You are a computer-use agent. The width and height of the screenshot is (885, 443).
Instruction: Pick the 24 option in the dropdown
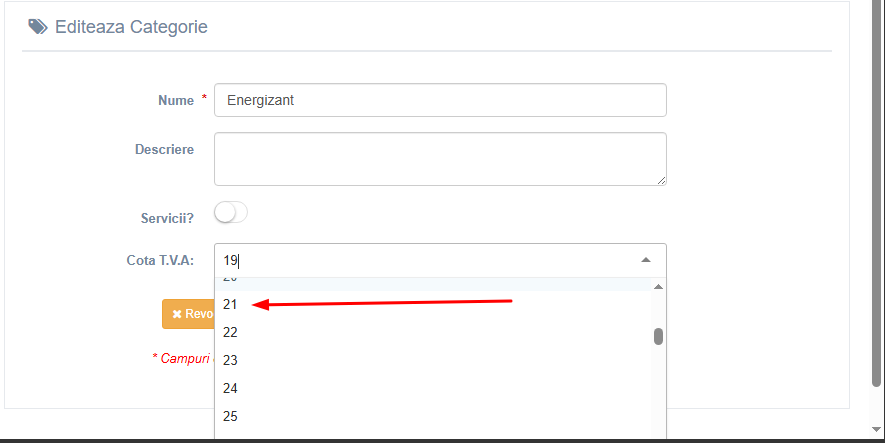(433, 388)
